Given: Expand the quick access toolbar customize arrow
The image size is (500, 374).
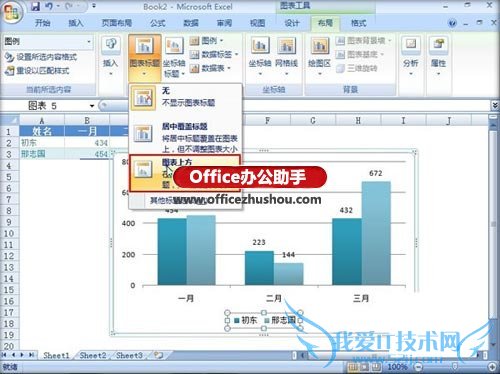Looking at the screenshot, I should pos(94,6).
